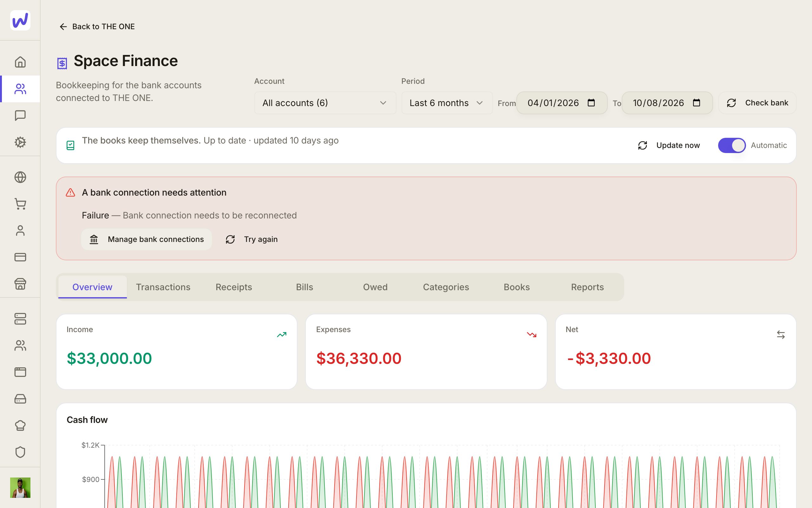Click the Net swap arrows icon

click(781, 335)
